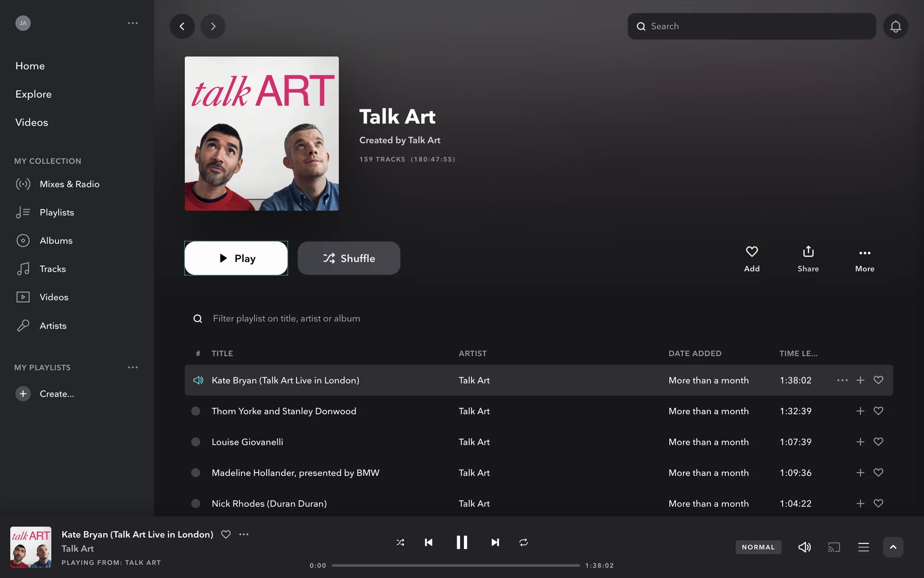
Task: Open the NORMAL audio quality selector
Action: coord(758,547)
